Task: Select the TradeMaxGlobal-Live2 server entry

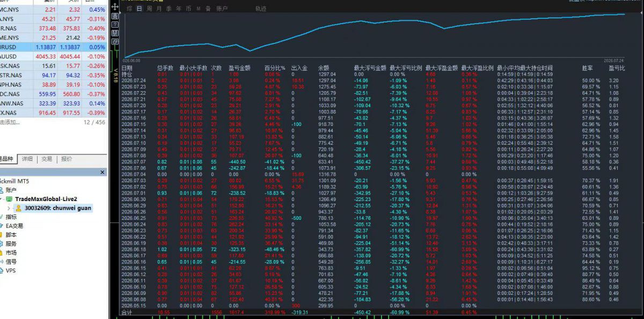Action: (x=46, y=199)
